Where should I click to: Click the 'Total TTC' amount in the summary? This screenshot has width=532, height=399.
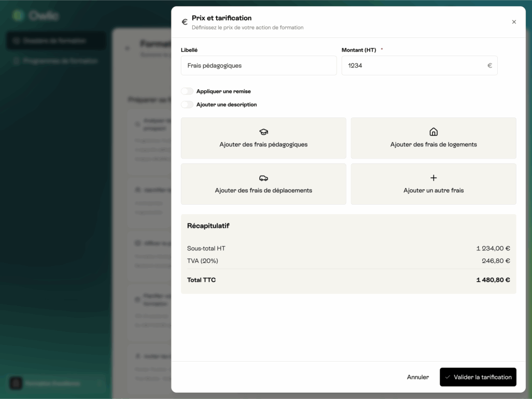[x=493, y=280]
